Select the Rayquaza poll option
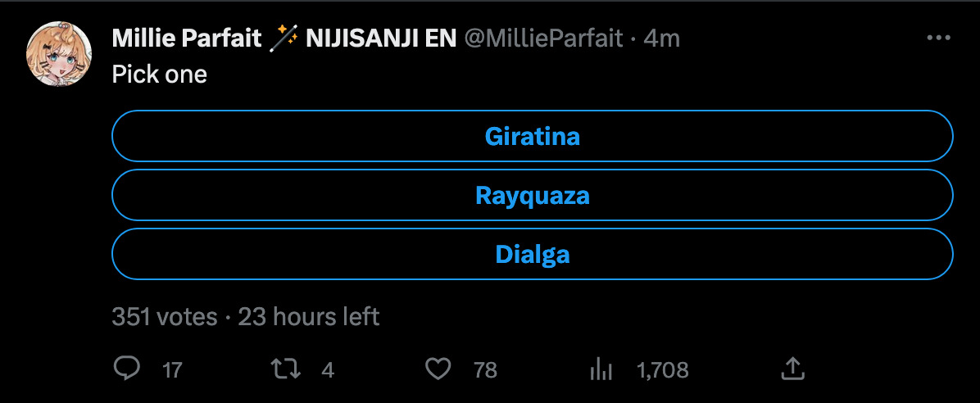Screen dimensions: 980x403 (533, 195)
